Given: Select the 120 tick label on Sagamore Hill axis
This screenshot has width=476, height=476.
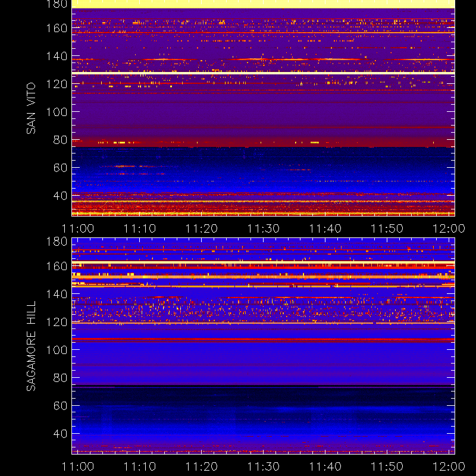Looking at the screenshot, I should point(57,322).
